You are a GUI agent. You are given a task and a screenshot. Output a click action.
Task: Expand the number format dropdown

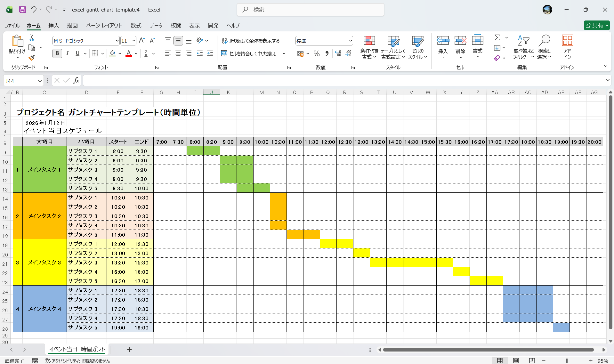pyautogui.click(x=350, y=41)
